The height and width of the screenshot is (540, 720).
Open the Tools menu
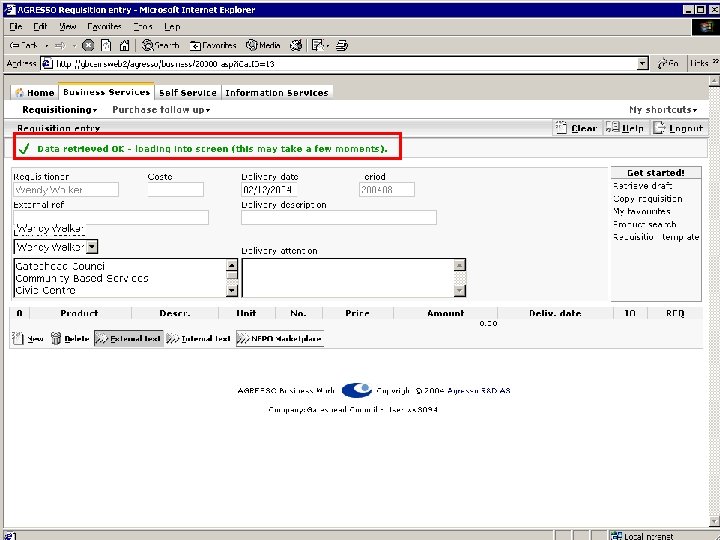coord(143,27)
